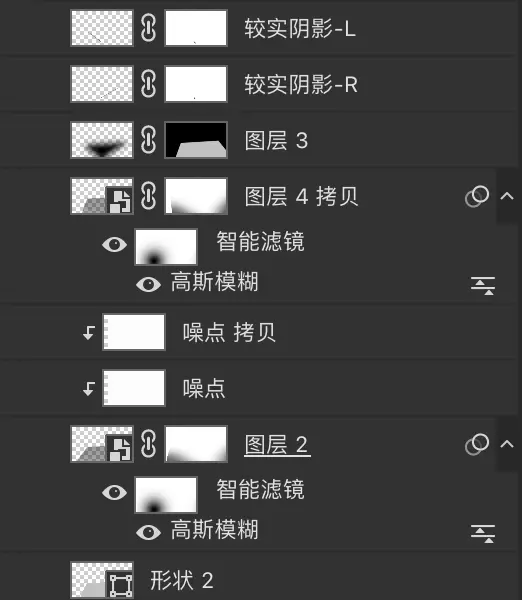
Task: Click mask link icon on 较实阴影-L layer
Action: (148, 28)
